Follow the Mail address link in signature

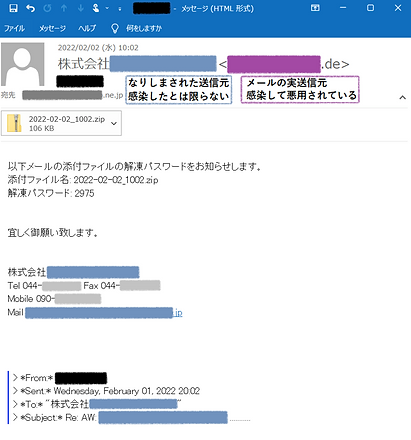click(104, 313)
